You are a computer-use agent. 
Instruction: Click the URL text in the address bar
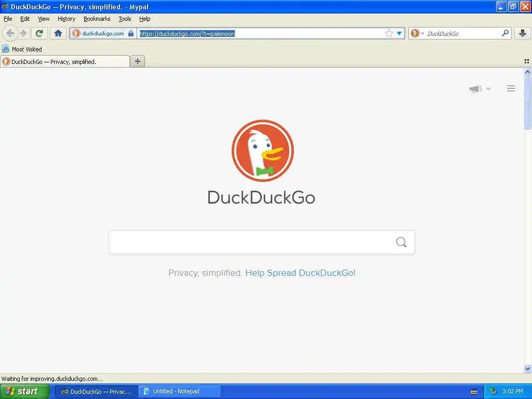(187, 34)
